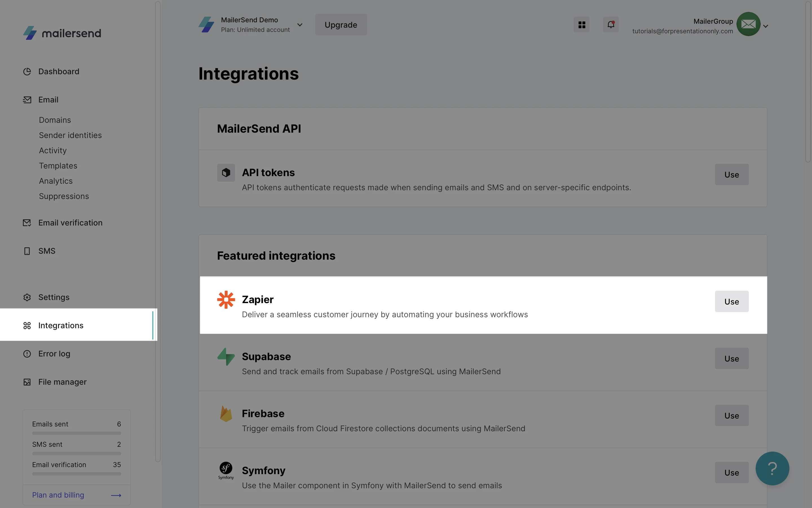Screen dimensions: 812x508
Task: Click the MailerGroup green envelope avatar
Action: coord(748,24)
